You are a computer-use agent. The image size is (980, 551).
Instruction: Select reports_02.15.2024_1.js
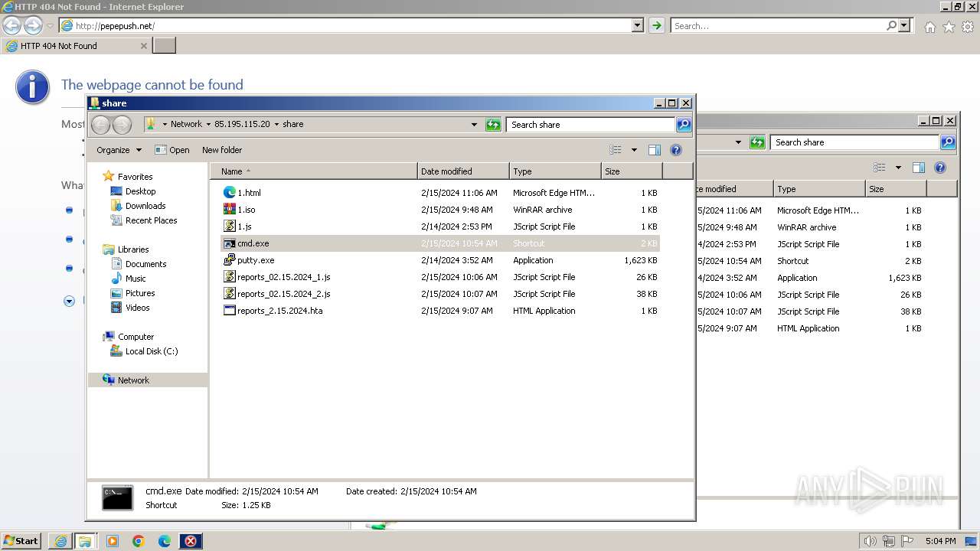point(440,277)
